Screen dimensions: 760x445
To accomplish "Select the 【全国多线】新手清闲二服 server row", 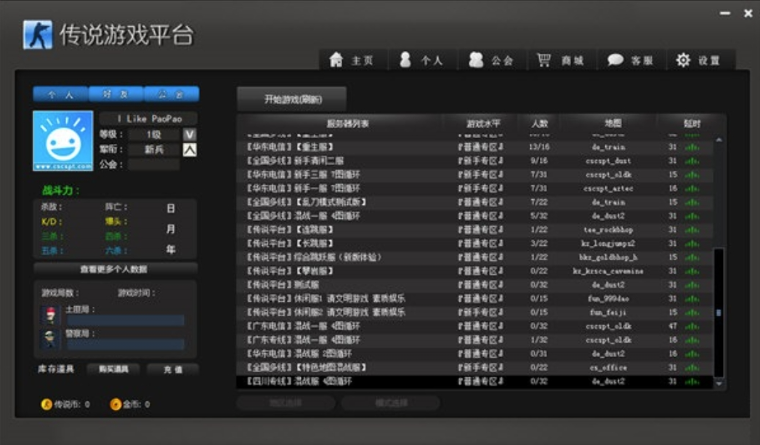I will point(475,160).
